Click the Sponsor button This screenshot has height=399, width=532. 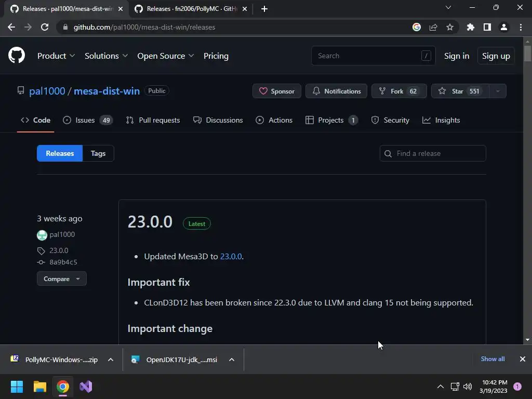(276, 91)
